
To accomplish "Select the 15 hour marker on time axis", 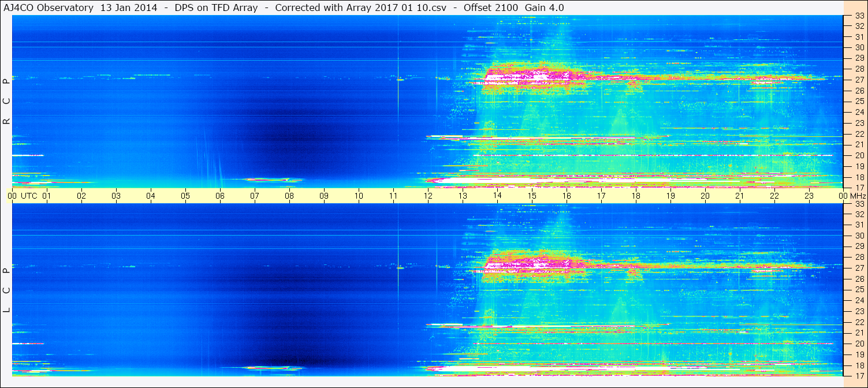I will pos(532,196).
